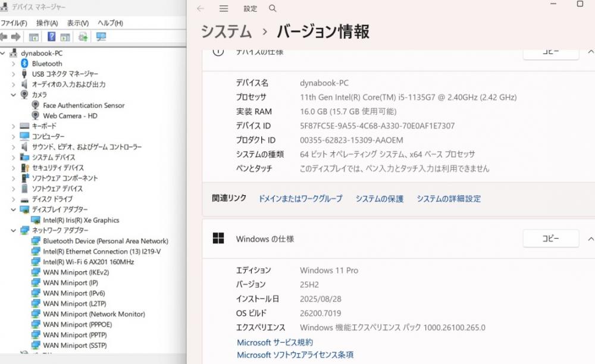595x364 pixels.
Task: Open the 表示(V) menu
Action: pyautogui.click(x=78, y=23)
